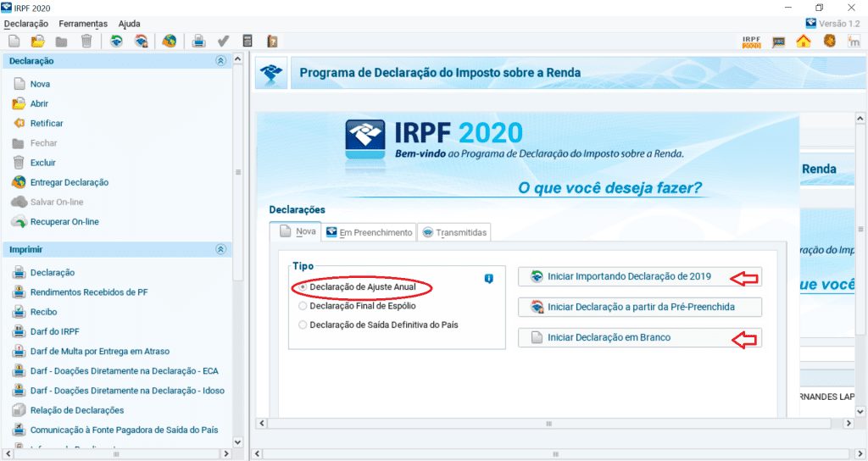
Task: Open the Ferramentas menu
Action: pyautogui.click(x=83, y=24)
